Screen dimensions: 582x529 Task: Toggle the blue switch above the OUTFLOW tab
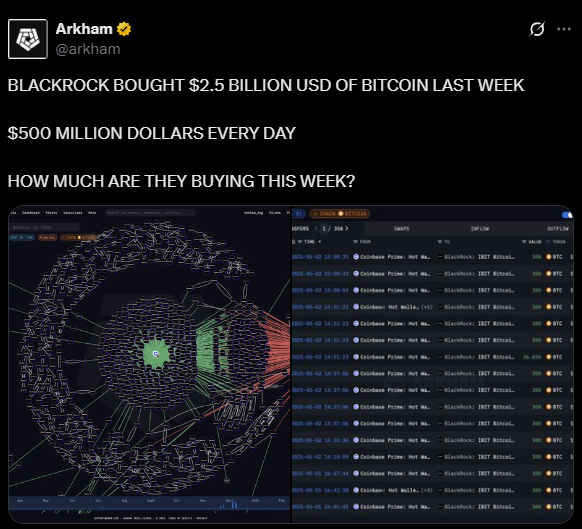click(x=567, y=215)
